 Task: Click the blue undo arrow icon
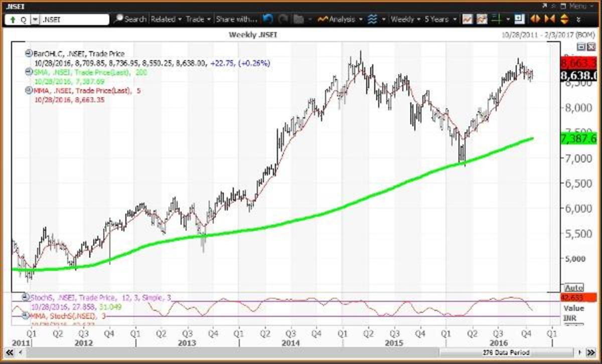[268, 19]
